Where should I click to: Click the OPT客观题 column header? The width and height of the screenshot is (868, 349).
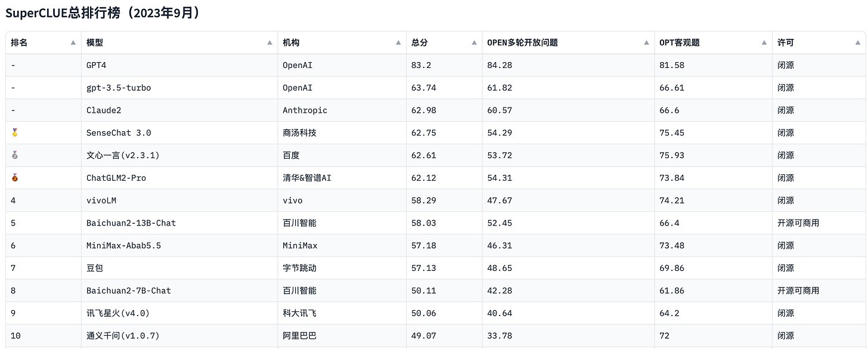(713, 43)
